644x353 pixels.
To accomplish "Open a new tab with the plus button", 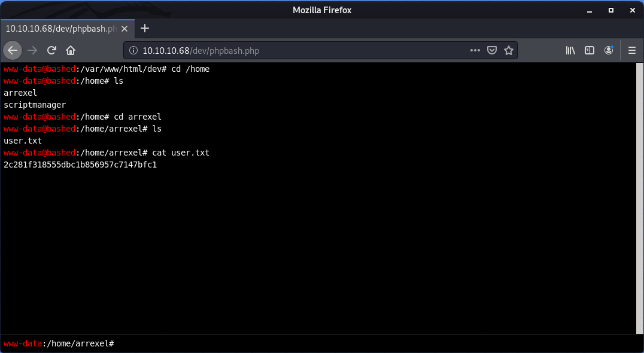I will click(x=145, y=28).
